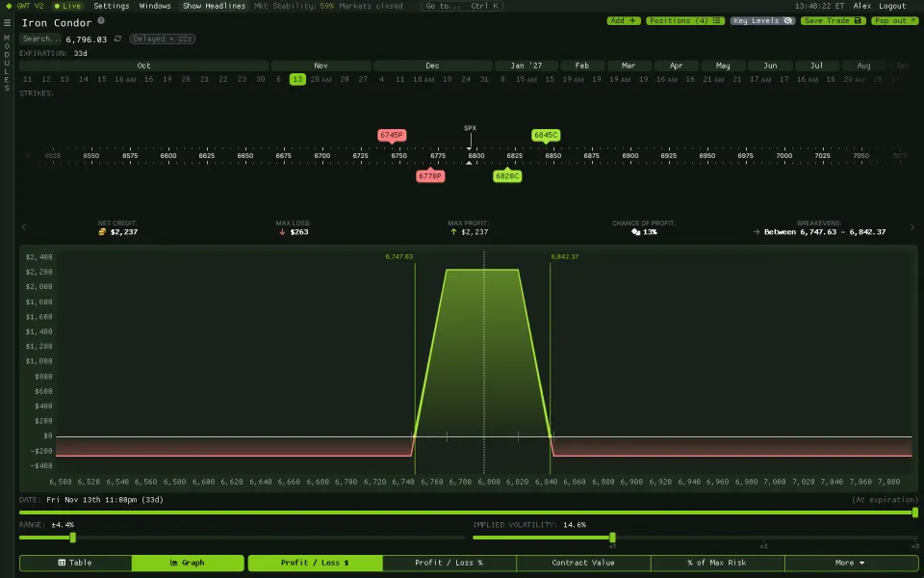Refresh the SPX price with the reload icon

[x=117, y=39]
